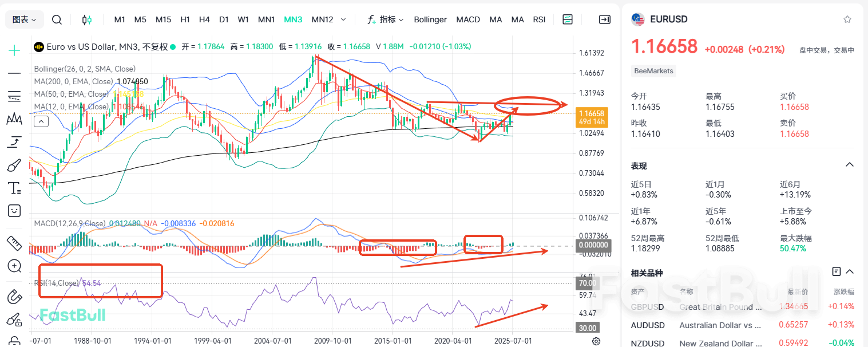Open the GBPUSD symbol from related list
The height and width of the screenshot is (347, 868).
[647, 307]
